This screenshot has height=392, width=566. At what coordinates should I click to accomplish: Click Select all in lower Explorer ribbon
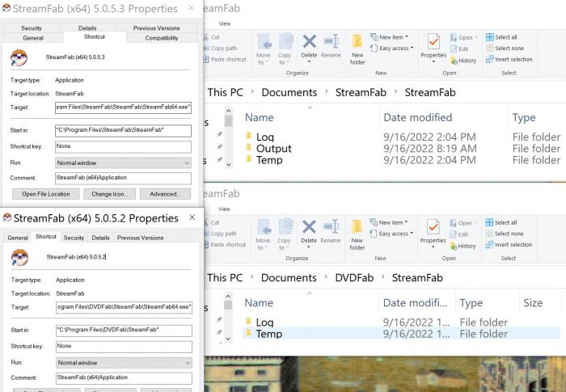click(x=501, y=223)
